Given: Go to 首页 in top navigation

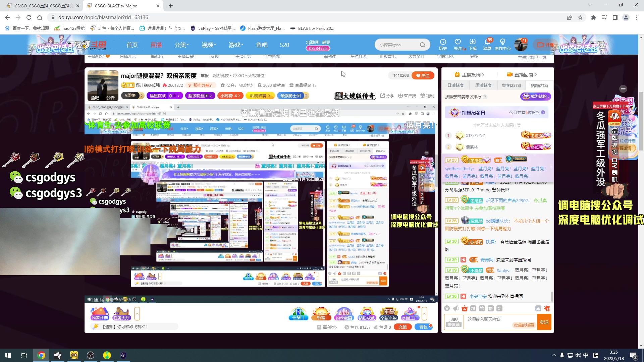Looking at the screenshot, I should pos(132,45).
